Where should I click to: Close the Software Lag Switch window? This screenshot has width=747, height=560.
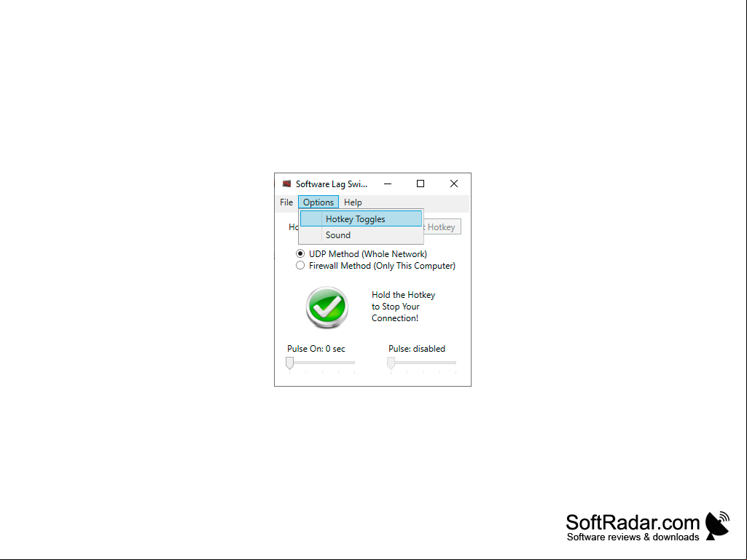pos(454,184)
